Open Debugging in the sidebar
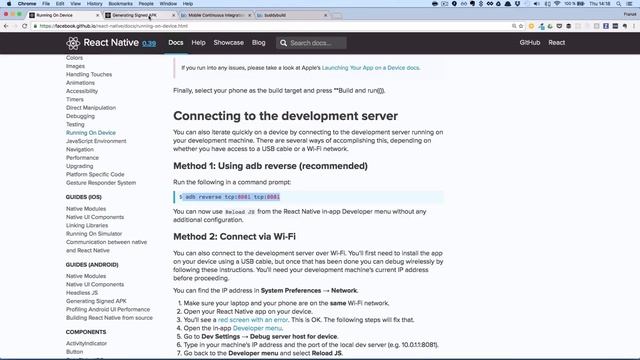Image resolution: width=640 pixels, height=360 pixels. (80, 116)
